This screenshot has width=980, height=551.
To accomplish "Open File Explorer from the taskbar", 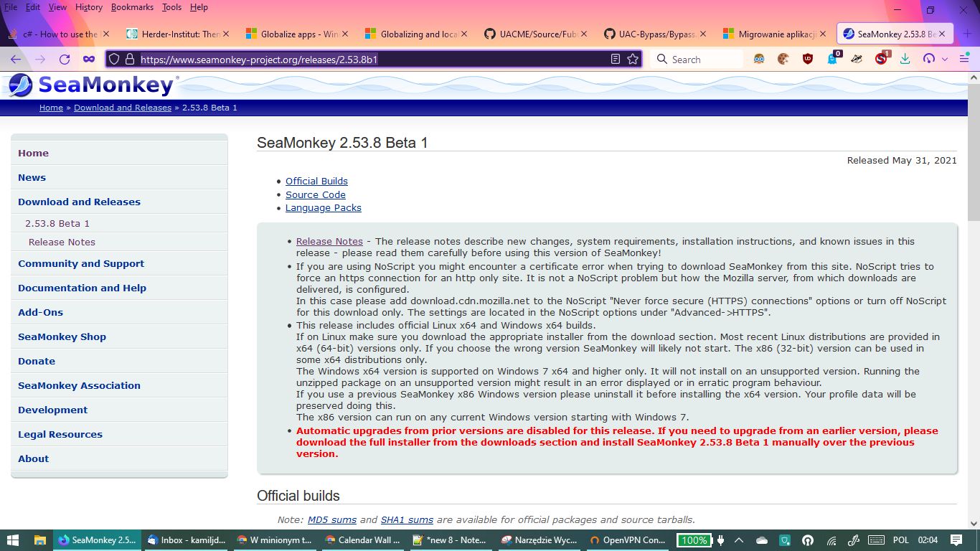I will point(39,540).
